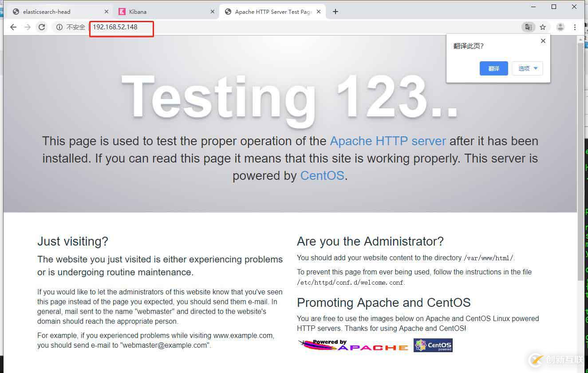Dismiss the translate popup
The height and width of the screenshot is (373, 588).
543,41
